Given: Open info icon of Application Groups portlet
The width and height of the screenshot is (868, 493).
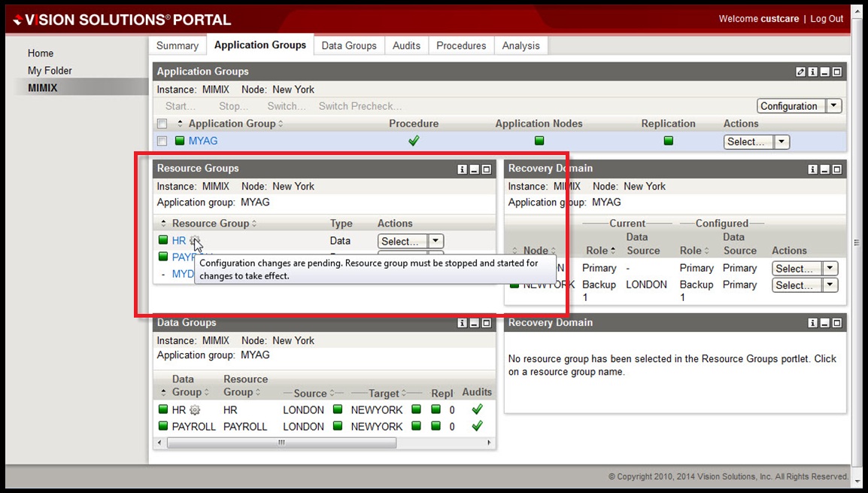Looking at the screenshot, I should tap(813, 72).
